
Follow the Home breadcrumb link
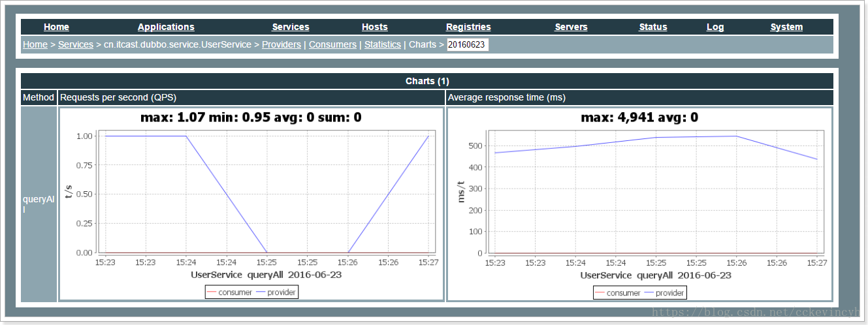point(35,44)
